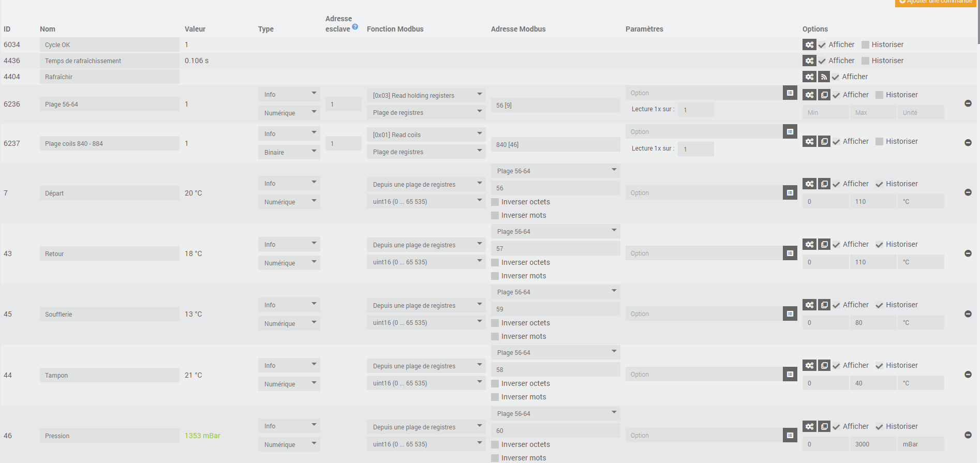Copy the Soufflerie command using duplicate icon

click(x=824, y=305)
